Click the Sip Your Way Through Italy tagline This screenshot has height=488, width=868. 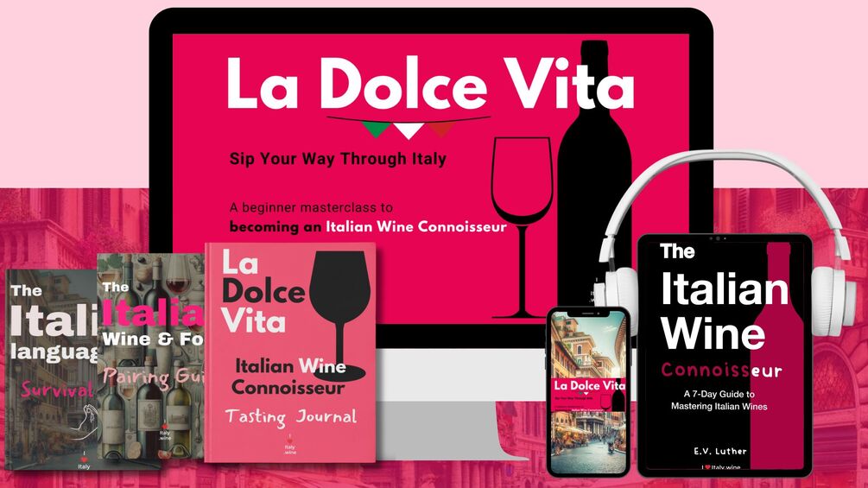(338, 159)
